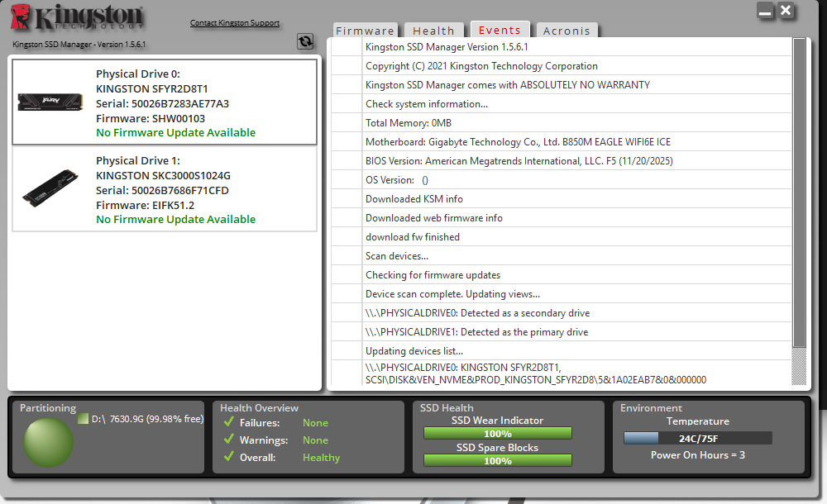Open the Contact Kingston Support link
827x504 pixels.
pos(235,22)
